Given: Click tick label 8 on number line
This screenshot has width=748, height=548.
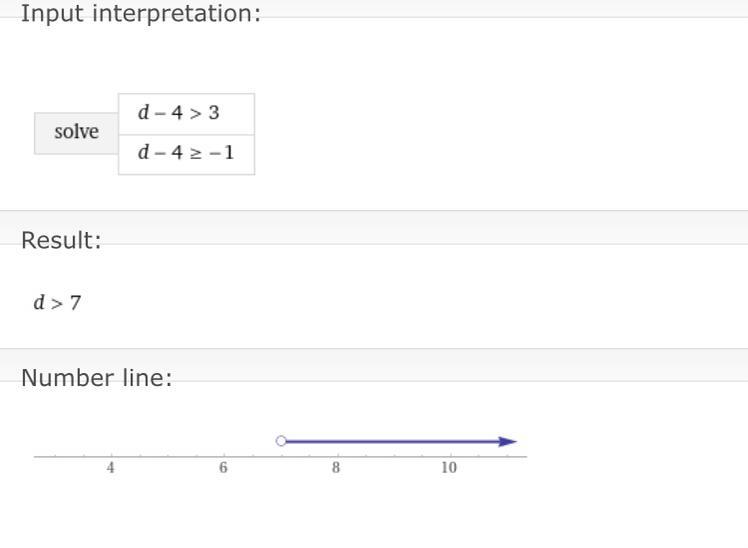Looking at the screenshot, I should click(x=336, y=468).
